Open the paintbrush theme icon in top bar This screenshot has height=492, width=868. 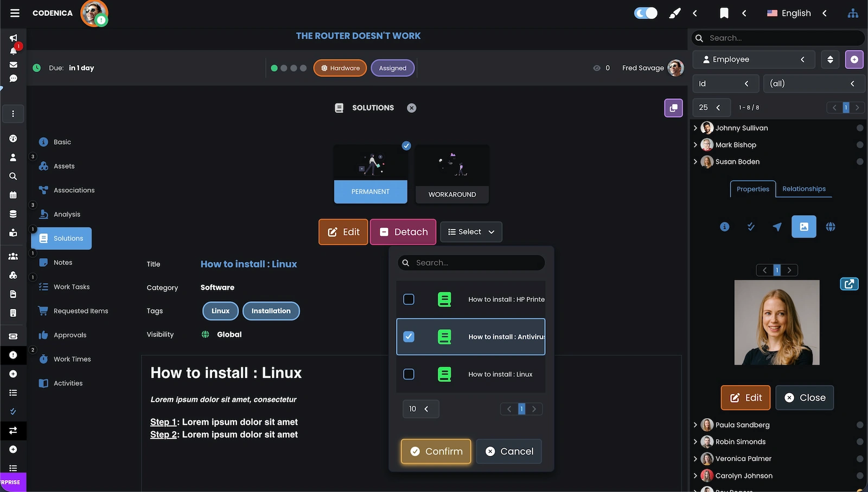click(674, 13)
